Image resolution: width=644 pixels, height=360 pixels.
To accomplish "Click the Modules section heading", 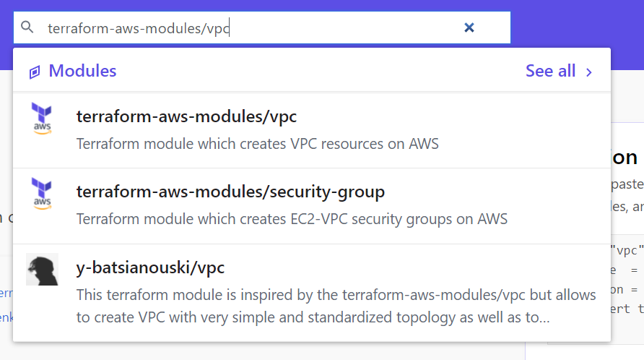I will point(82,71).
